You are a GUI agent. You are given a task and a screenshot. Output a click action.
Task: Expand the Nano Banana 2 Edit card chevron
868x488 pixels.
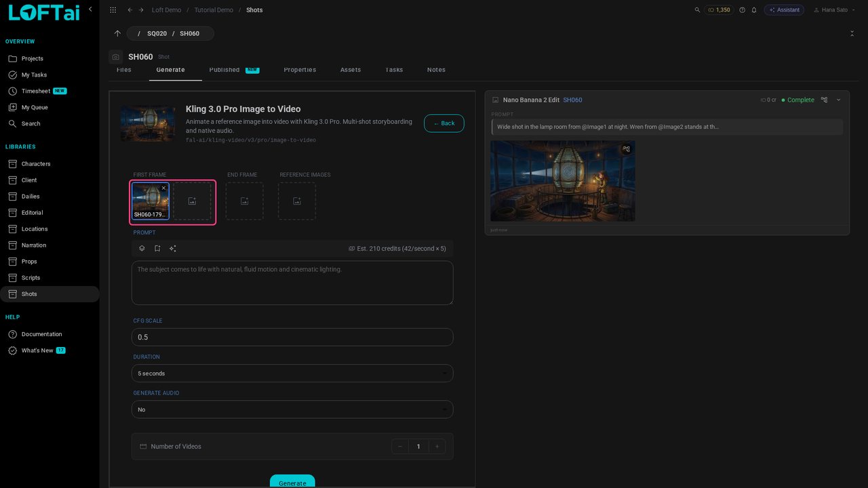(838, 100)
